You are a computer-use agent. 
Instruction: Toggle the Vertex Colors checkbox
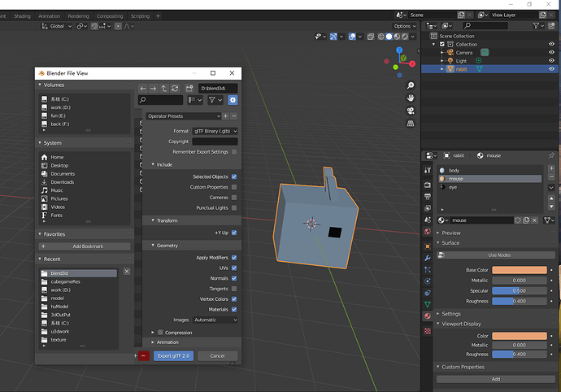click(x=234, y=298)
